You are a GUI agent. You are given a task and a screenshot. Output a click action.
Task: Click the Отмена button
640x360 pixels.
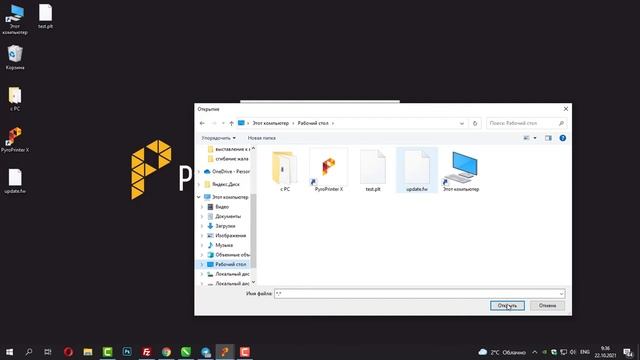(x=547, y=306)
